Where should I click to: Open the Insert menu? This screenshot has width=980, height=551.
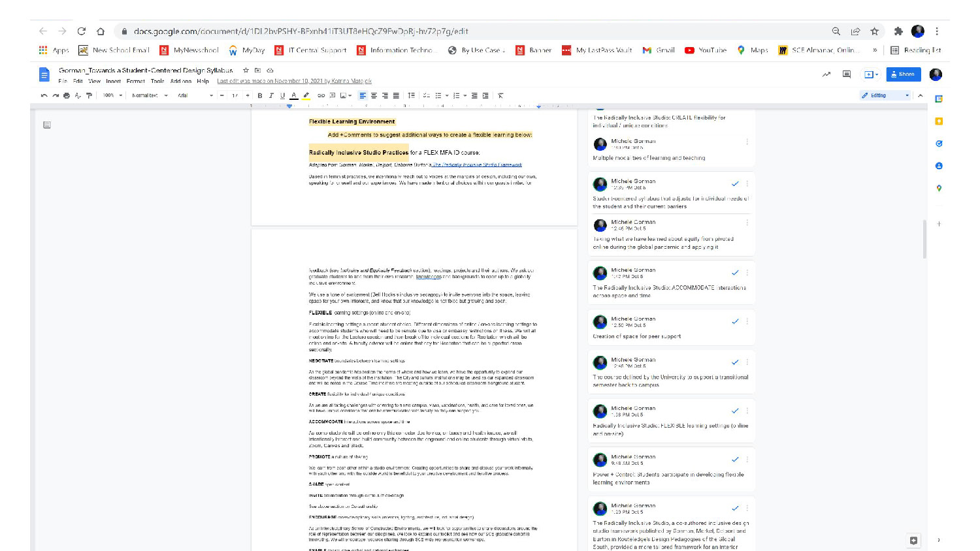pyautogui.click(x=113, y=82)
